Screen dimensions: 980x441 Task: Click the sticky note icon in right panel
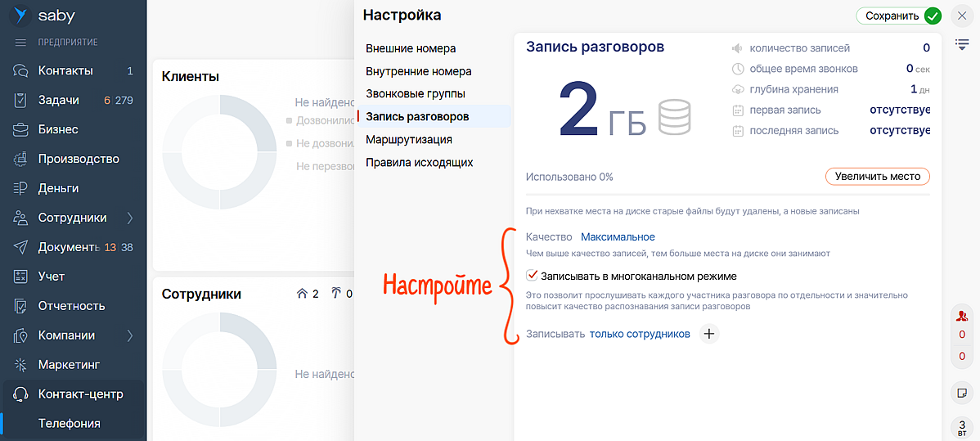click(962, 394)
